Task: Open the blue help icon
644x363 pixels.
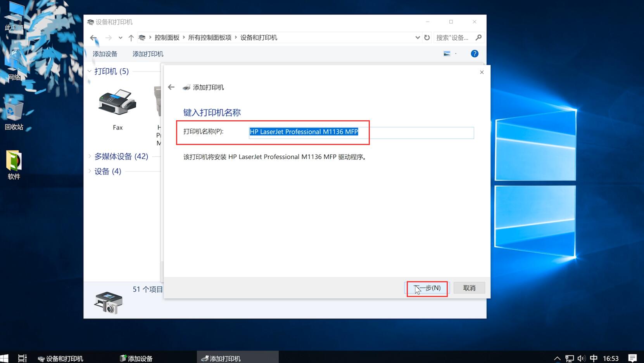Action: 475,54
